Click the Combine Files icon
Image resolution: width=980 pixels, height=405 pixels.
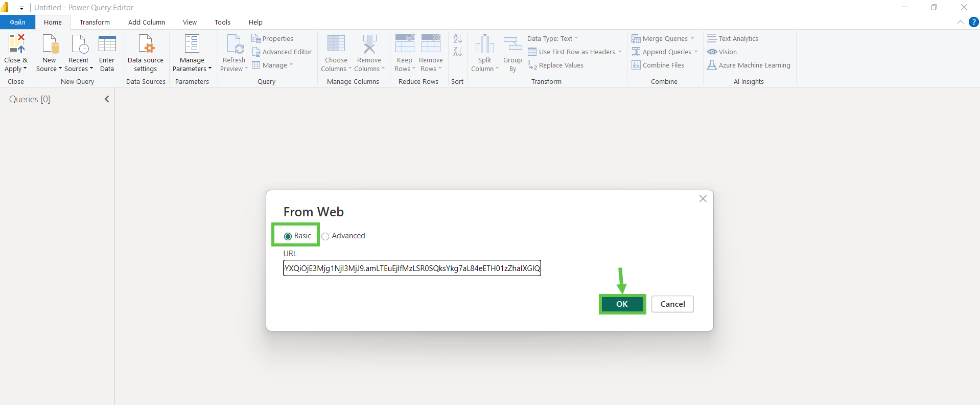pos(636,65)
